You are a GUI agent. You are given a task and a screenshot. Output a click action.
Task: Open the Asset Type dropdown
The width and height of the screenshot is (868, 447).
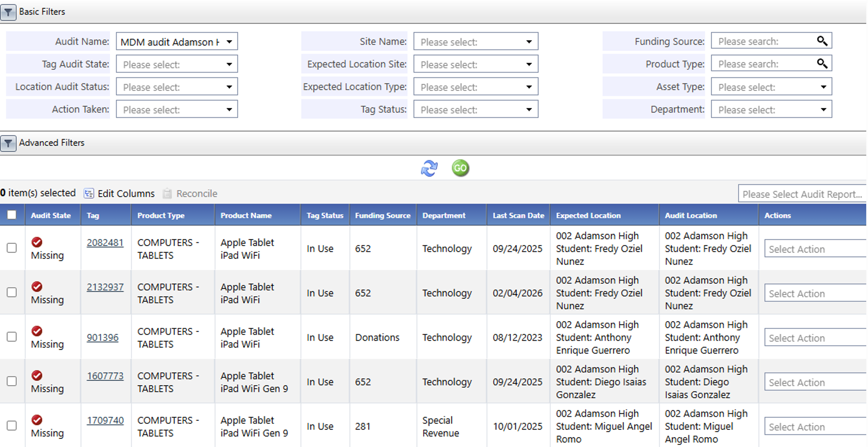pyautogui.click(x=772, y=87)
